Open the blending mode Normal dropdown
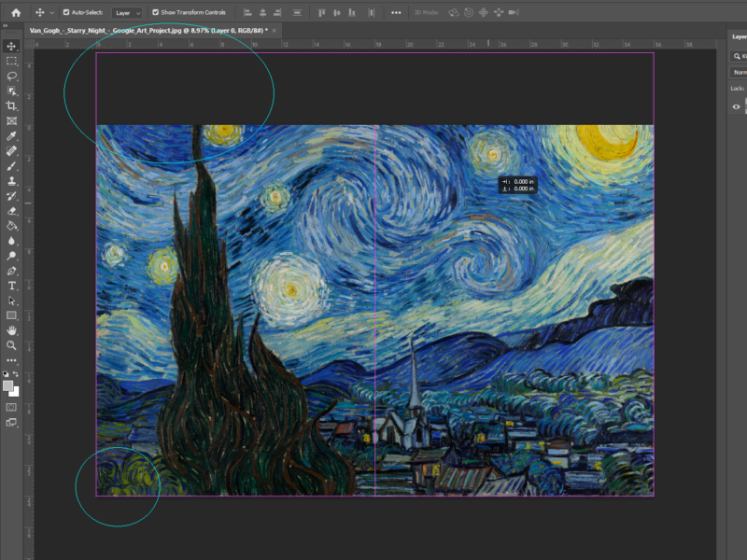747x560 pixels. point(740,72)
